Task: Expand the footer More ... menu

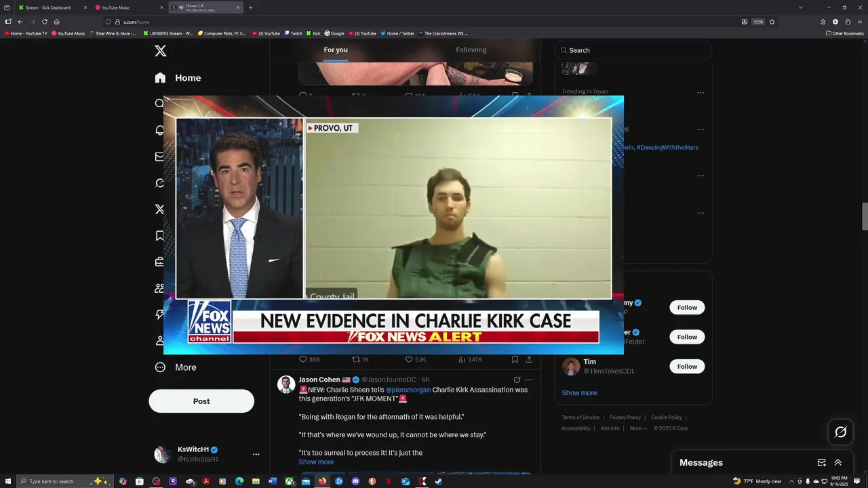Action: (x=638, y=428)
